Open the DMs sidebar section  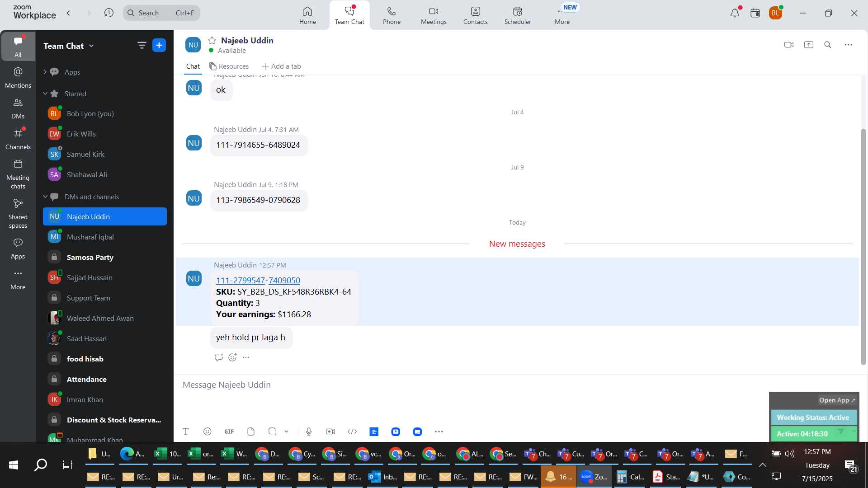click(18, 108)
